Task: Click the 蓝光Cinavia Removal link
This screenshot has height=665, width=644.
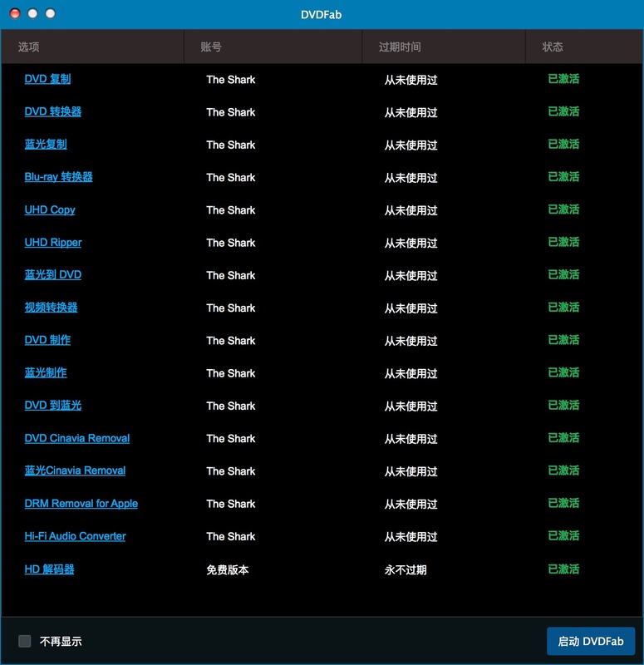Action: click(x=75, y=470)
